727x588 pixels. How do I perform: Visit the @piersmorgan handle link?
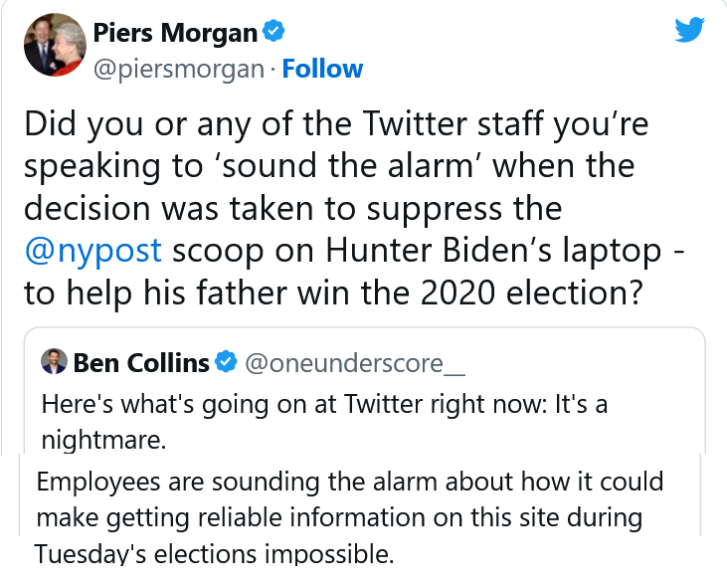point(180,69)
